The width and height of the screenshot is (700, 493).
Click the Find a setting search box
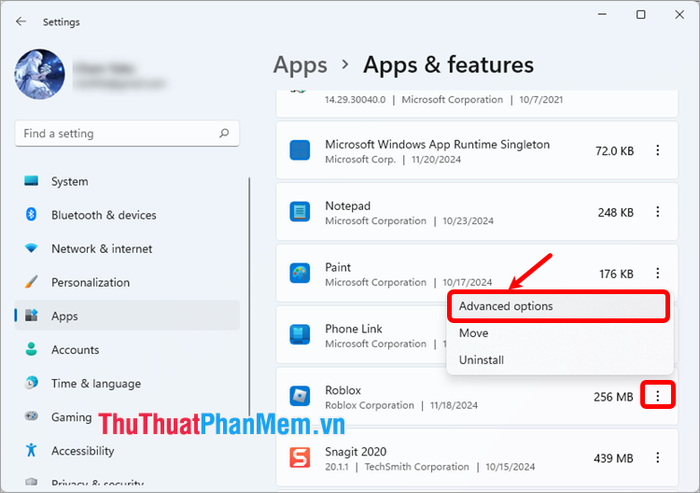pos(127,133)
